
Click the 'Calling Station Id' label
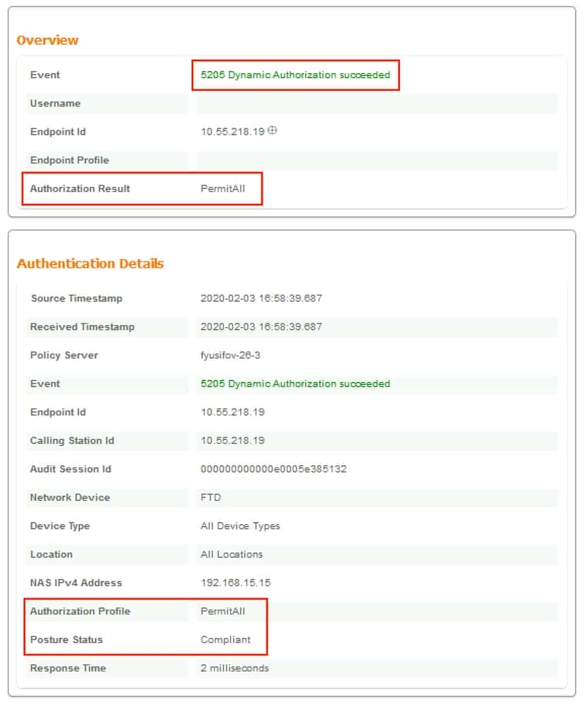[x=72, y=440]
